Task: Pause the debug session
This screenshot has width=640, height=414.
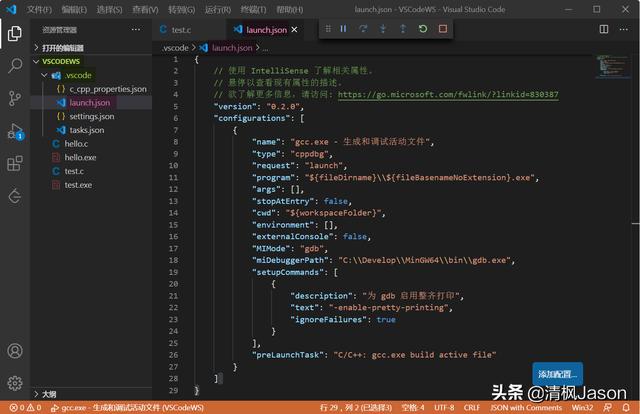Action: click(343, 29)
